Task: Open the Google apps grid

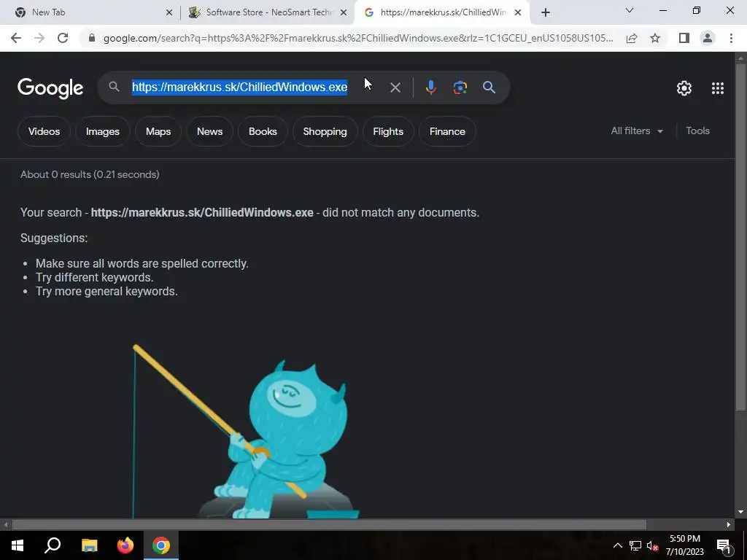Action: click(x=718, y=88)
